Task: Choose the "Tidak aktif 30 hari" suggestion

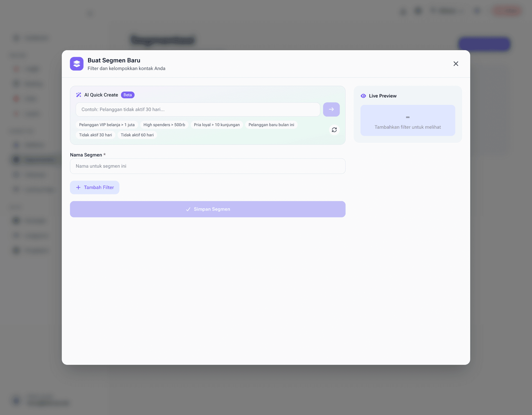Action: pyautogui.click(x=95, y=135)
